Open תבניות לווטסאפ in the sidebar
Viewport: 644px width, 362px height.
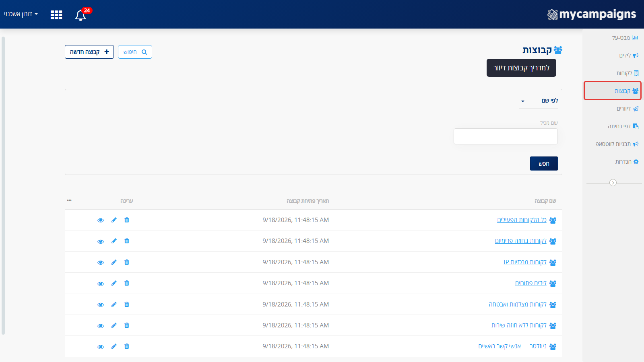617,144
